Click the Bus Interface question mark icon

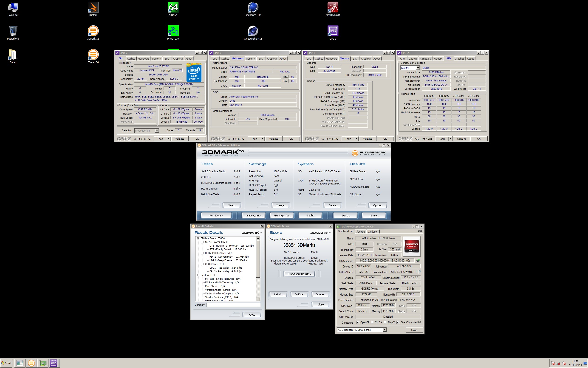click(x=420, y=272)
